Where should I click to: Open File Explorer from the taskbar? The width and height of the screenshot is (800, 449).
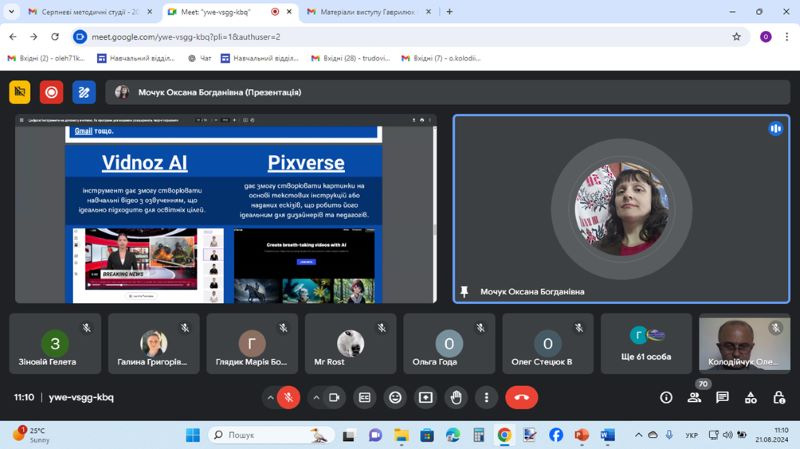(401, 435)
